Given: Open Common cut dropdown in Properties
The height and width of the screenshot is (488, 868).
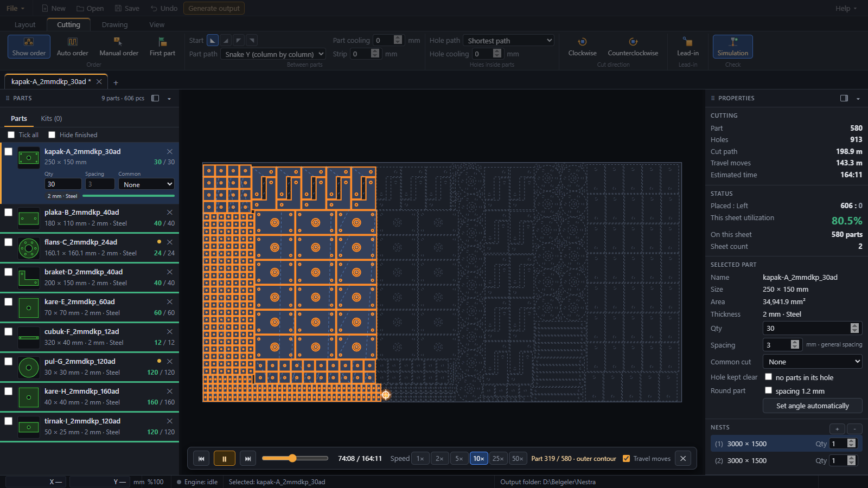Looking at the screenshot, I should tap(813, 362).
